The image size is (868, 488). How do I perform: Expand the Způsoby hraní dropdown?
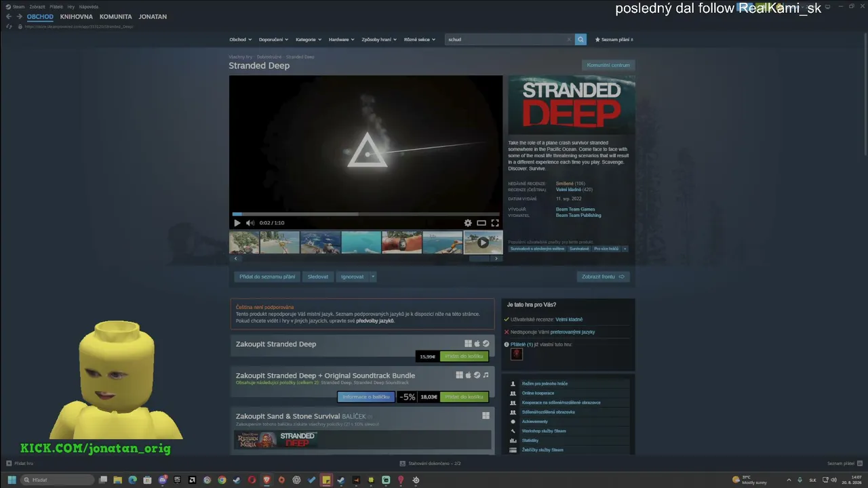(x=379, y=39)
